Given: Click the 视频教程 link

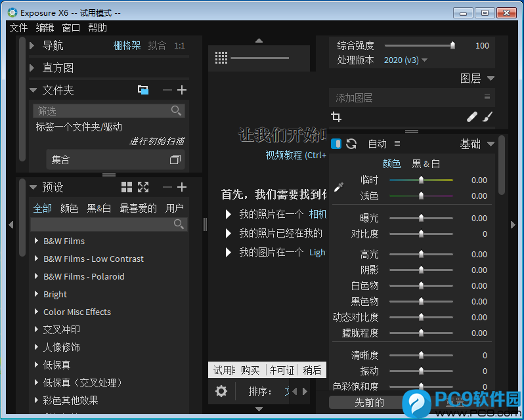Looking at the screenshot, I should [284, 156].
